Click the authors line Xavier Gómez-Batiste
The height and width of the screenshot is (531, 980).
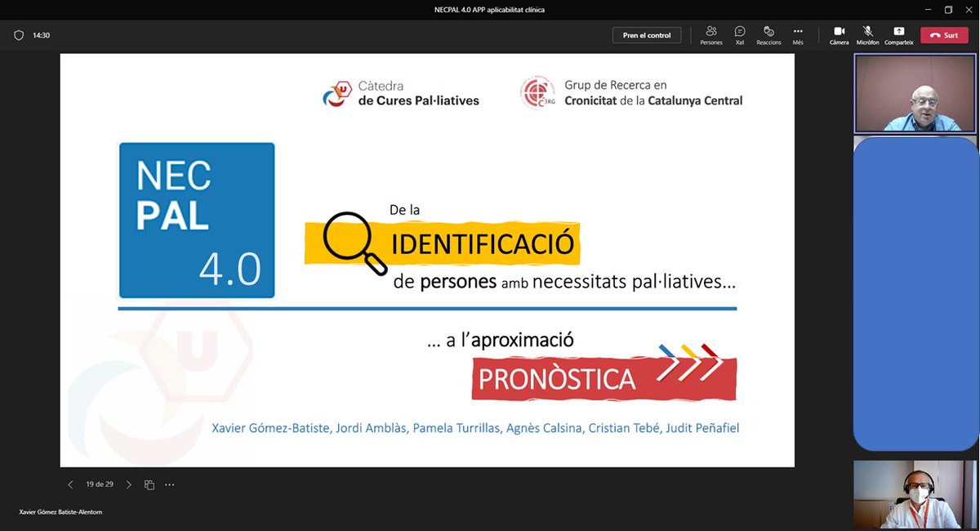475,428
